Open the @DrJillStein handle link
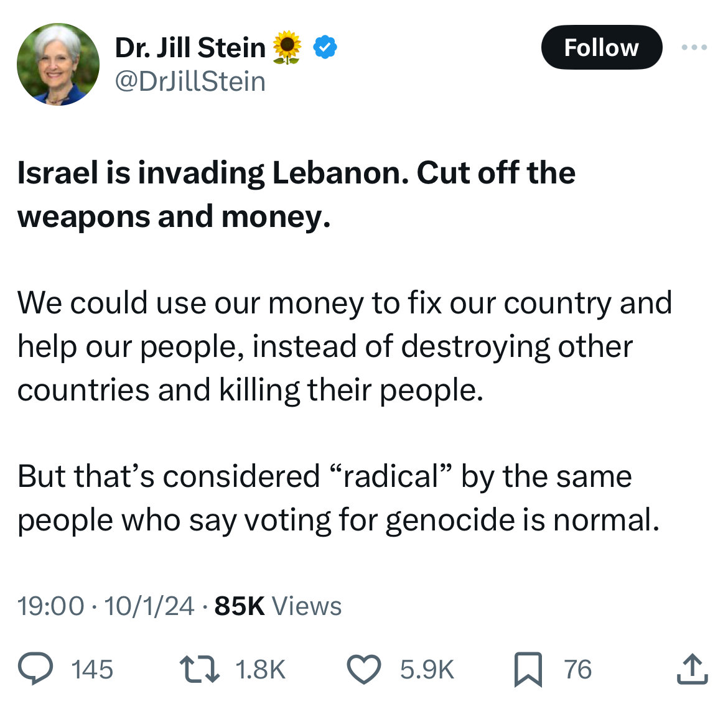Viewport: 728px width, 717px height. pyautogui.click(x=190, y=81)
